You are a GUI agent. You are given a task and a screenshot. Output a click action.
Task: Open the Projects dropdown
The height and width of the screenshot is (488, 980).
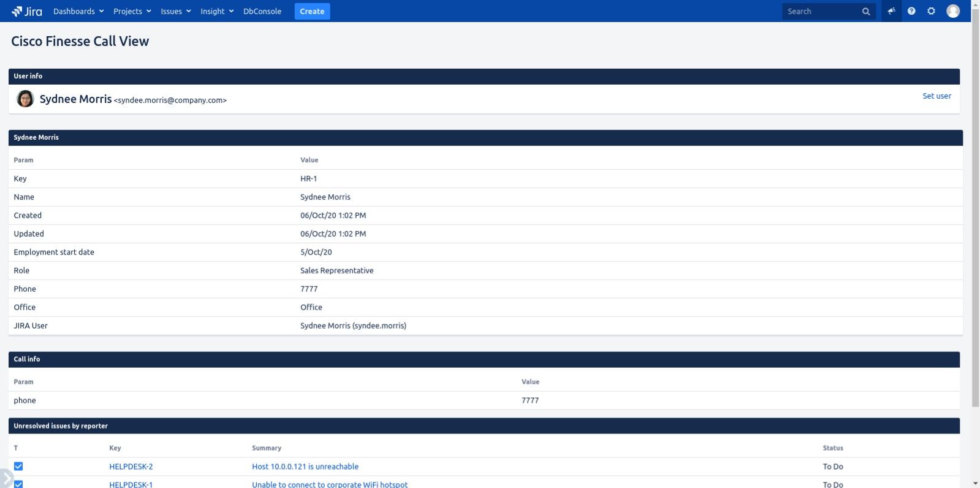(132, 11)
